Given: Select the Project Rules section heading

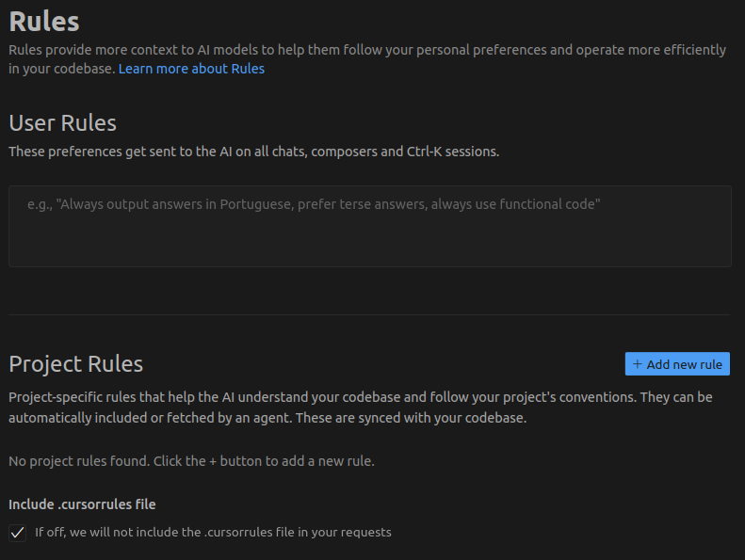Looking at the screenshot, I should pyautogui.click(x=75, y=364).
